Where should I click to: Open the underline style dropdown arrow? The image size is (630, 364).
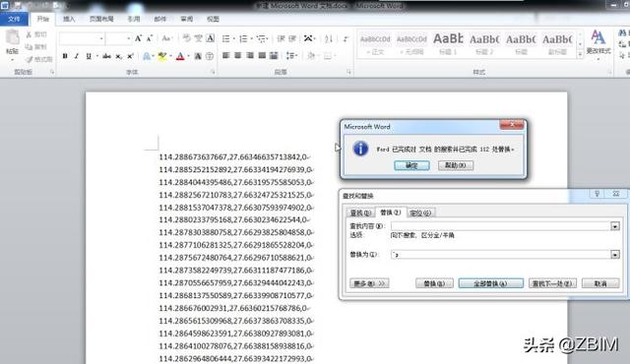96,56
